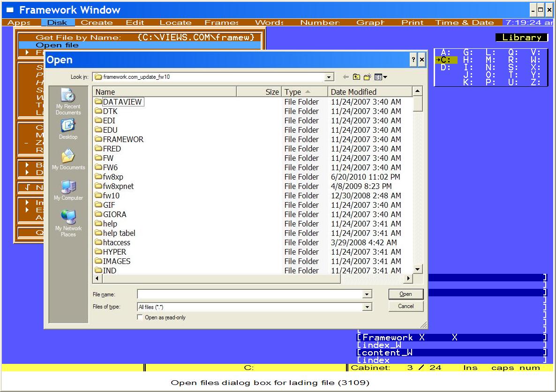Select the Open file menu entry
The height and width of the screenshot is (392, 556).
(140, 45)
